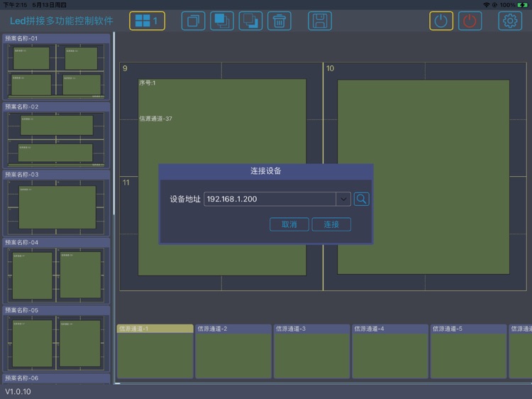Viewport: 532px width, 399px height.
Task: Bring window to front using toolbar icon
Action: [221, 21]
